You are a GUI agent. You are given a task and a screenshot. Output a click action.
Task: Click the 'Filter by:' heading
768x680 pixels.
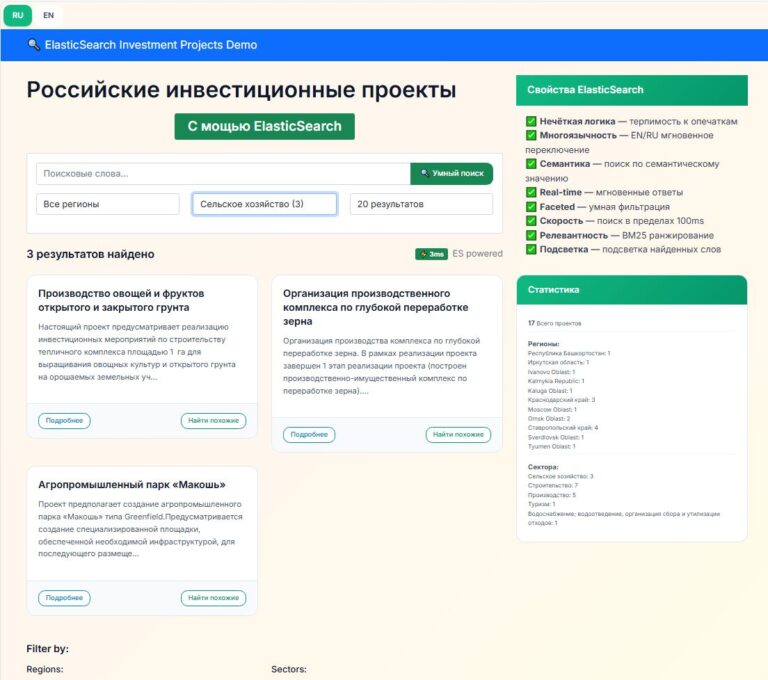click(x=48, y=649)
